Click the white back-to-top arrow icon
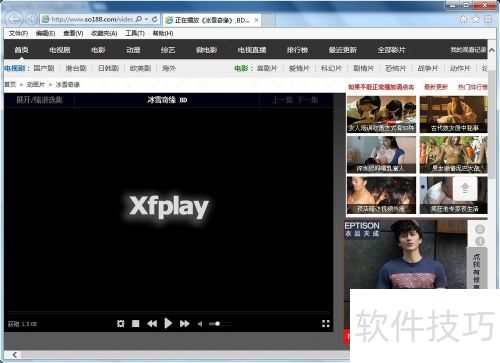Viewport: 500px width, 363px height. click(x=465, y=189)
